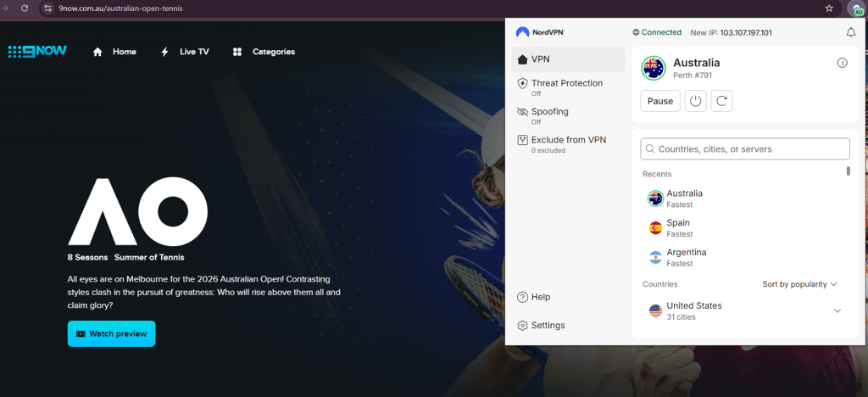
Task: Go to Home in 9Now navigation
Action: pyautogui.click(x=114, y=52)
